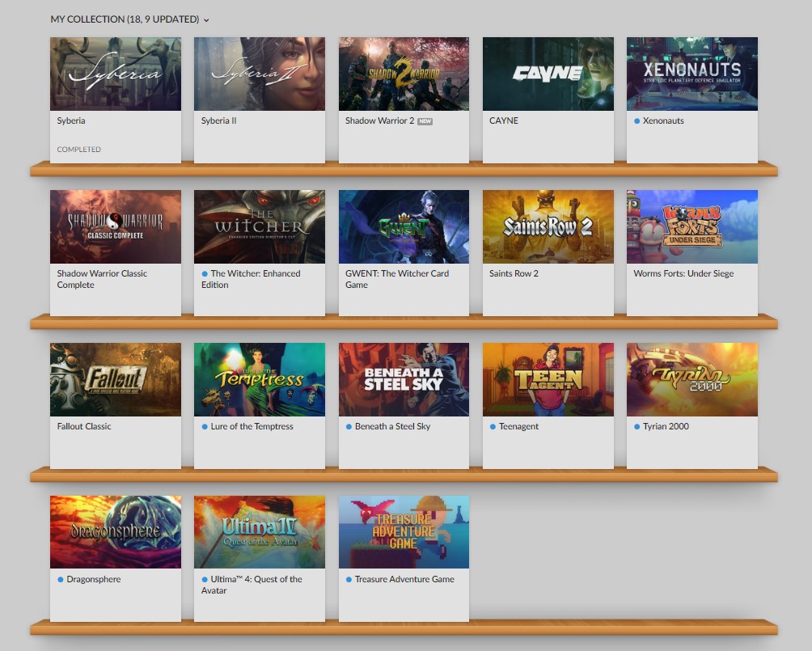Select the CAYNE title text
This screenshot has height=651, width=812.
(503, 120)
